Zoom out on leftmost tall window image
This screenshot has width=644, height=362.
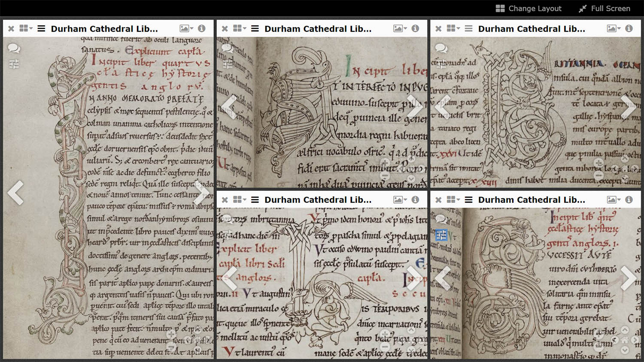(171, 347)
